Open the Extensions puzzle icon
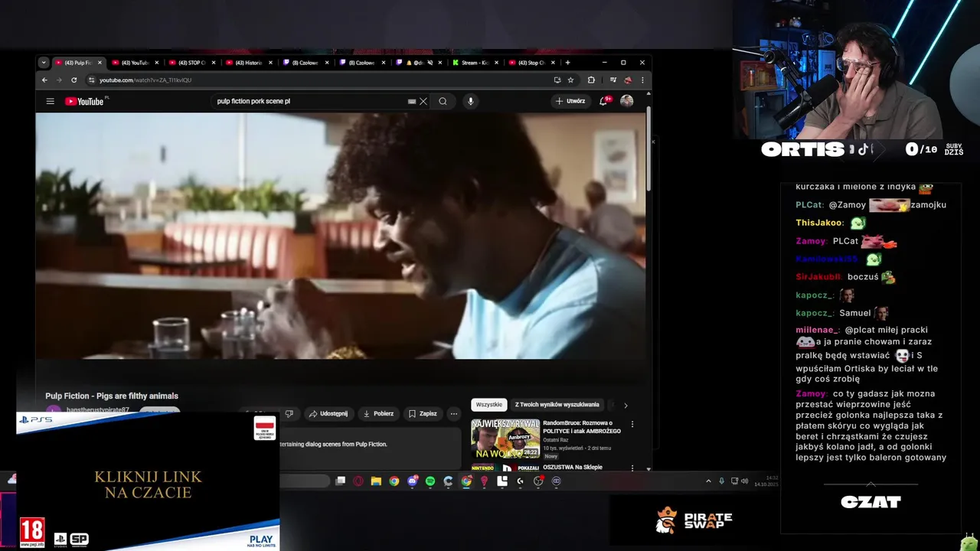 [591, 80]
